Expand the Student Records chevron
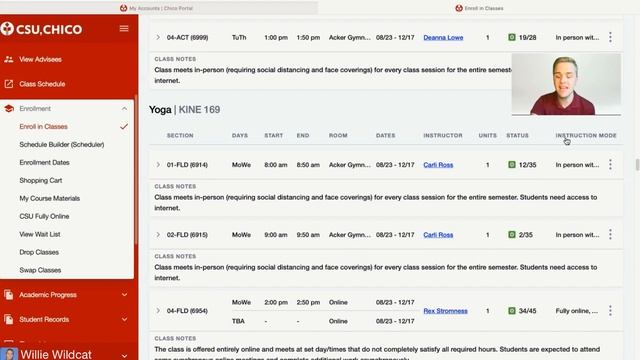Viewport: 640px width, 360px height. pos(124,319)
